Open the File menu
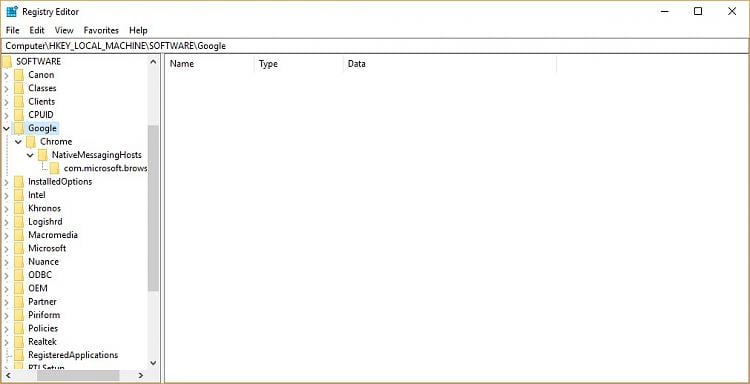Screen dimensions: 750x384 pyautogui.click(x=12, y=30)
